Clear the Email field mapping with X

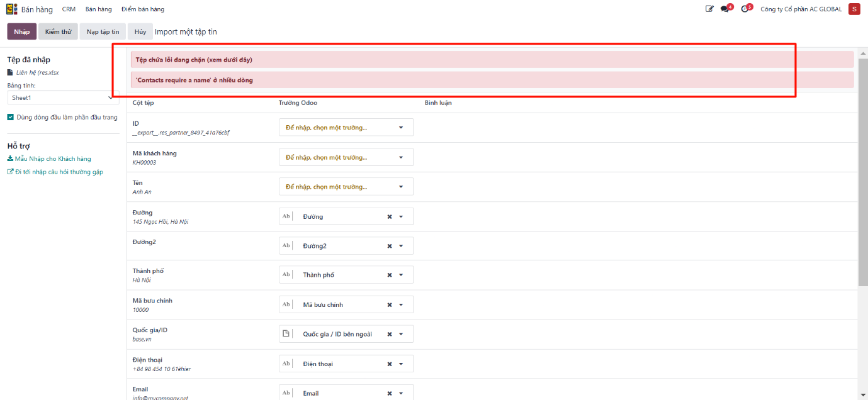click(x=389, y=393)
